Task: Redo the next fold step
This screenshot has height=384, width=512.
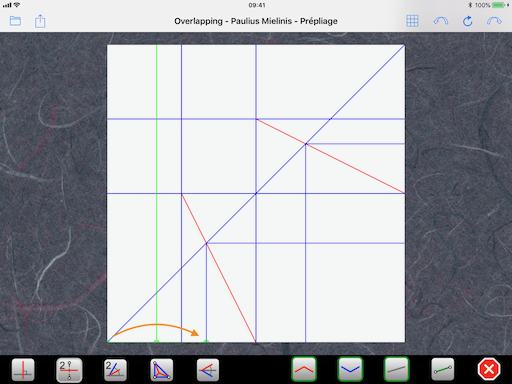Action: [x=494, y=21]
